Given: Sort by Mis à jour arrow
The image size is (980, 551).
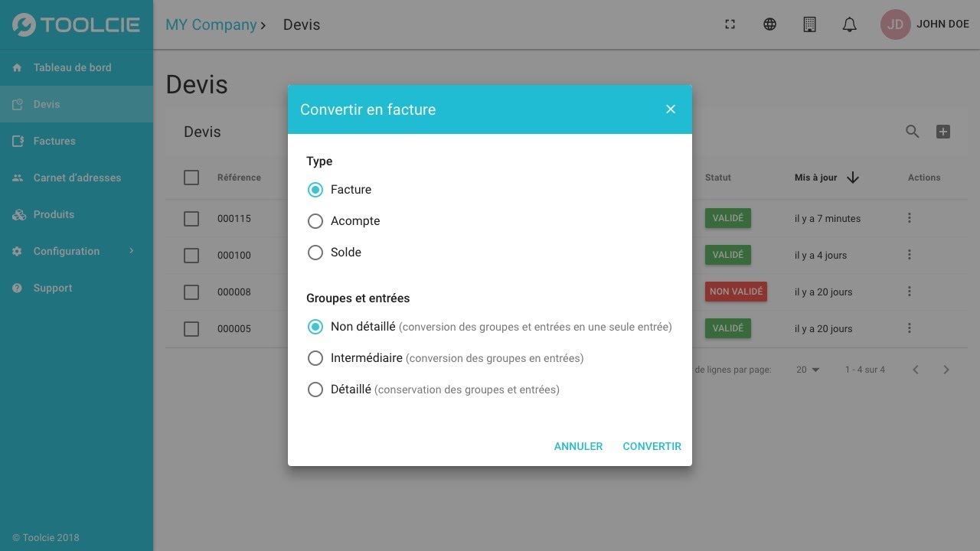Looking at the screenshot, I should coord(852,178).
